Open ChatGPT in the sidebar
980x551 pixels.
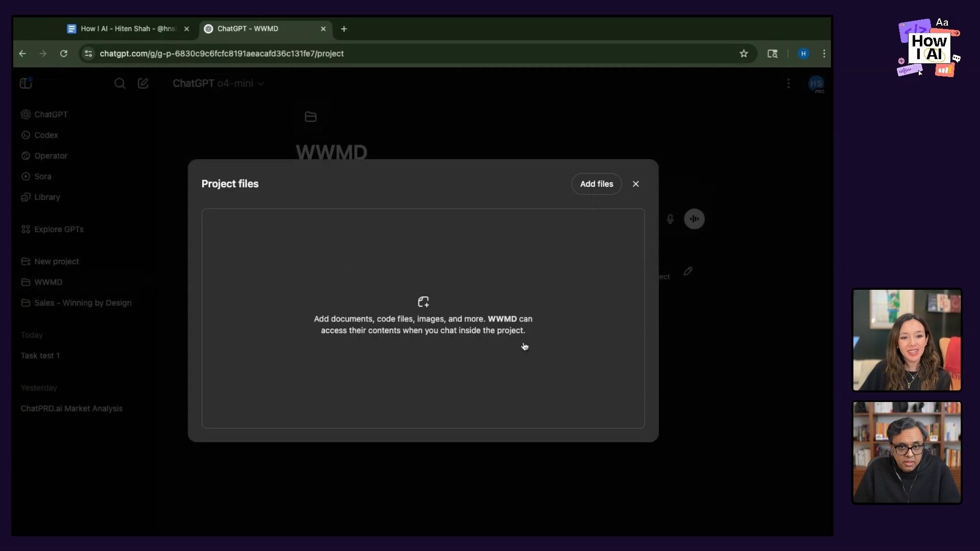[44, 114]
